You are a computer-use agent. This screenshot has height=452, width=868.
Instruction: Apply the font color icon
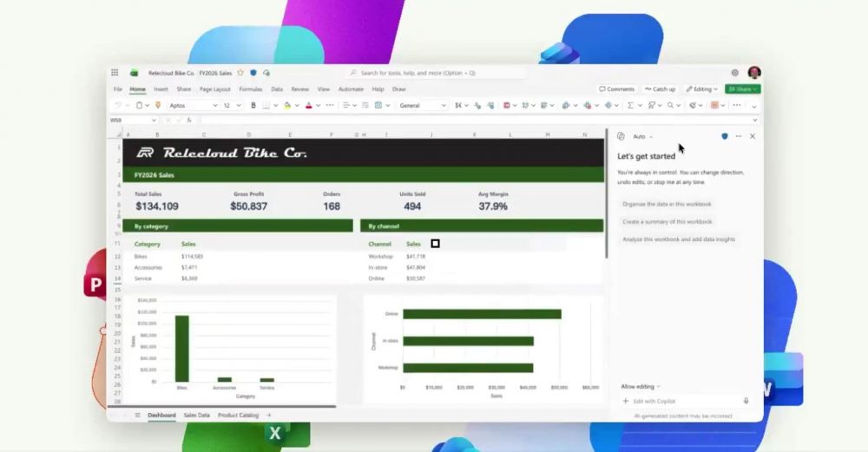tap(309, 105)
